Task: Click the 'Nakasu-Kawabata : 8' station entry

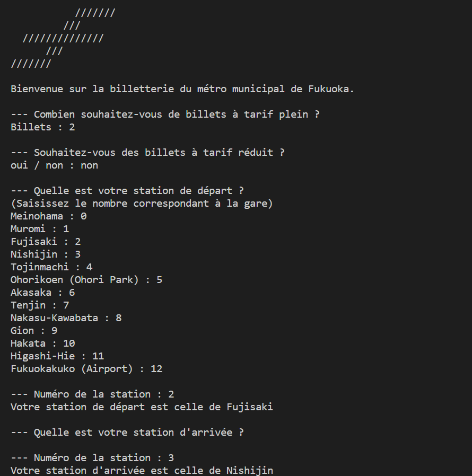Action: (66, 318)
